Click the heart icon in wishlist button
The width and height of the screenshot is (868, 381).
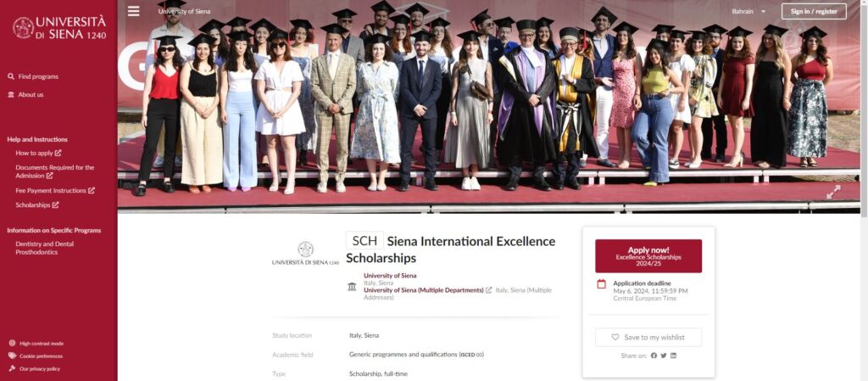615,337
